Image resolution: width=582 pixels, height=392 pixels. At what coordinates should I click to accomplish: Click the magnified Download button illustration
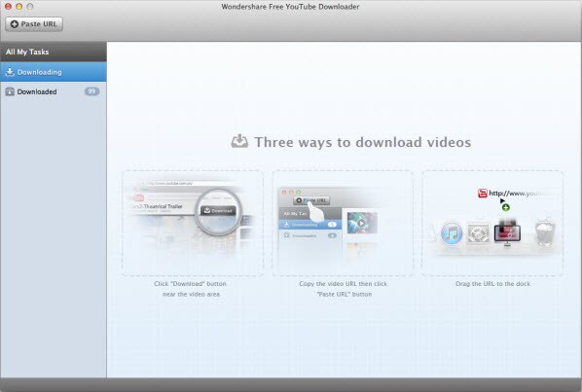tap(218, 211)
